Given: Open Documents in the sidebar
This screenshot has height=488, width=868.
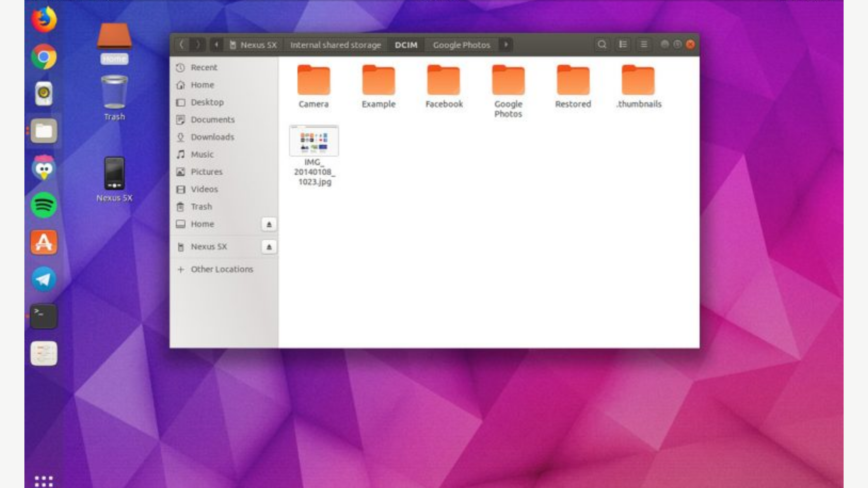Looking at the screenshot, I should tap(224, 120).
